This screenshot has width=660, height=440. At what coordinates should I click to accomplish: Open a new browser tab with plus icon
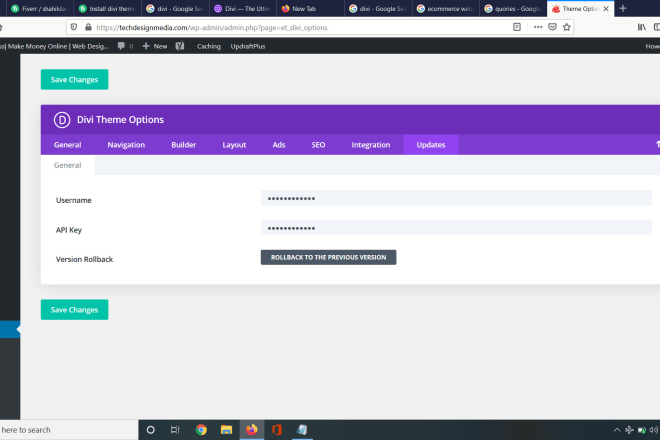click(623, 8)
